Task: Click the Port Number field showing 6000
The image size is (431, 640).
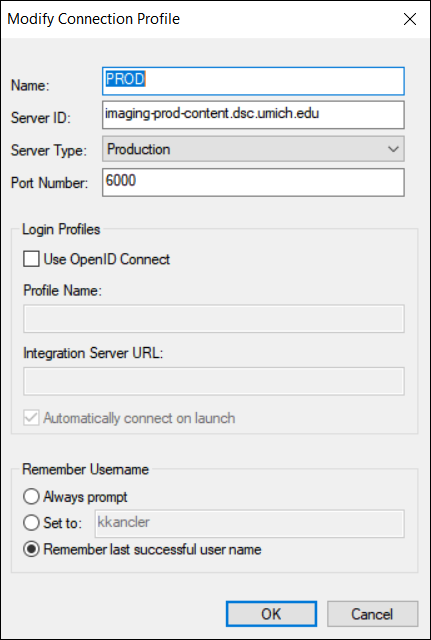Action: pyautogui.click(x=253, y=182)
